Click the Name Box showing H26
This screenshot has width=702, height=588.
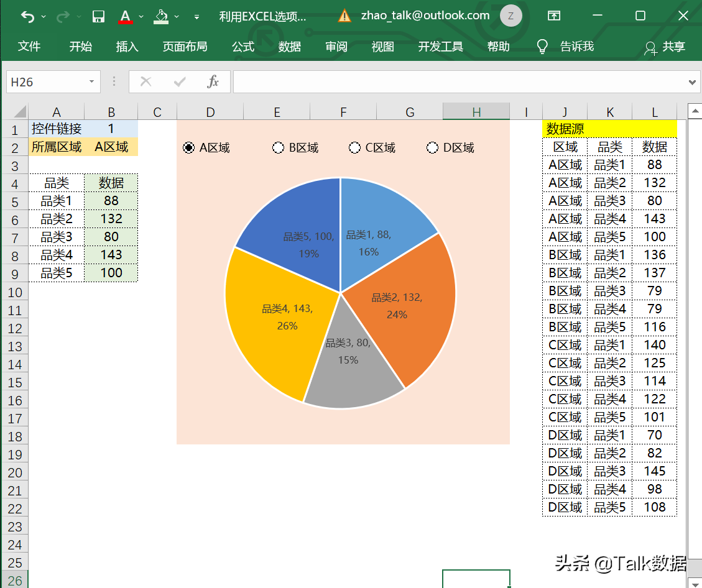47,82
